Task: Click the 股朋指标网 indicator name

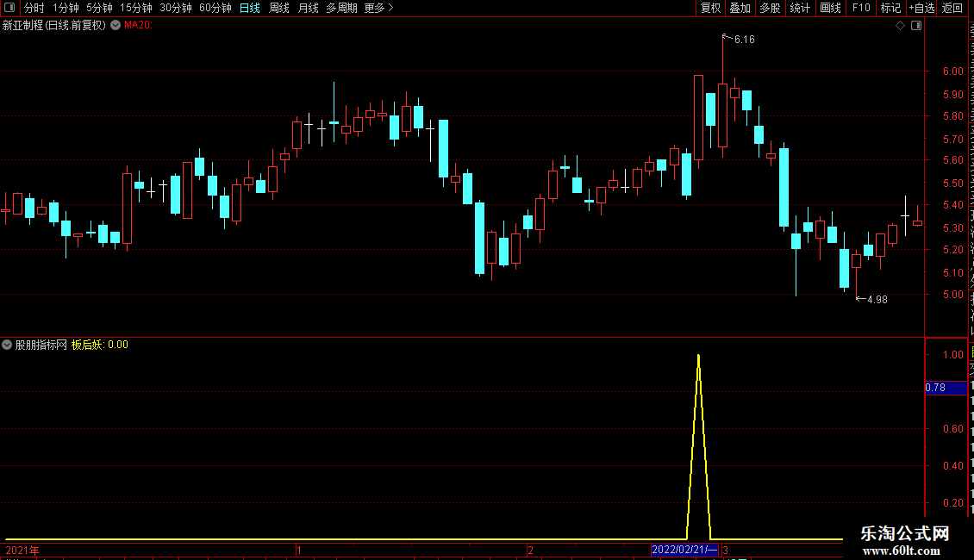Action: click(x=41, y=345)
